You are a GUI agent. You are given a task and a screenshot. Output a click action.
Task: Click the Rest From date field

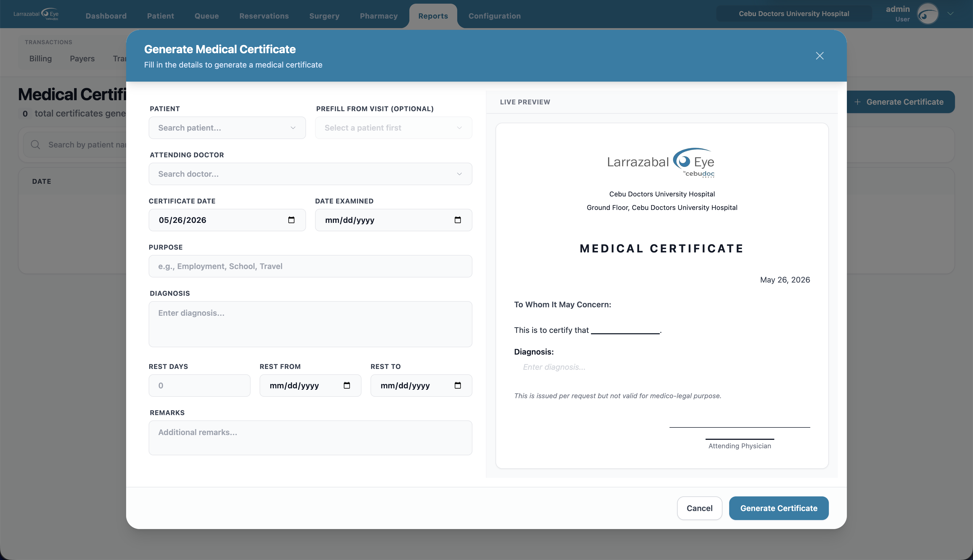(x=310, y=385)
